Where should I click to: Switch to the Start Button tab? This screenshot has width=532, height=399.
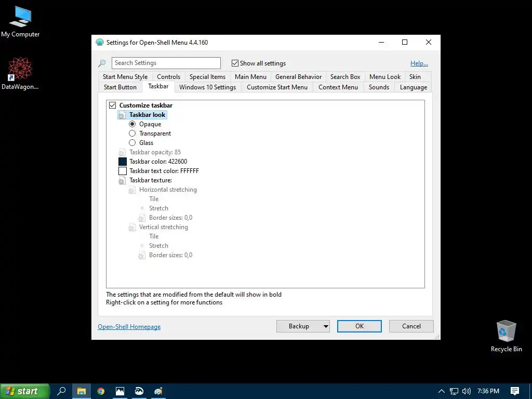[x=120, y=87]
